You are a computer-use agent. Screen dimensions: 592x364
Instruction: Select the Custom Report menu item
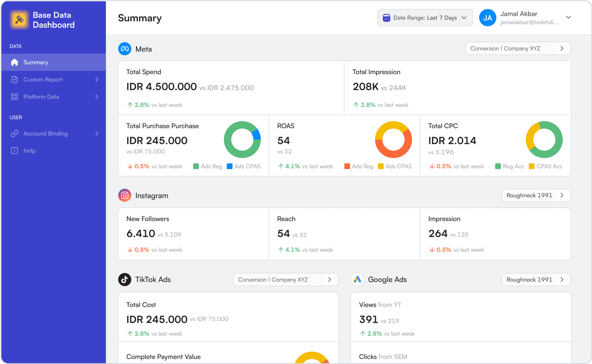[54, 79]
